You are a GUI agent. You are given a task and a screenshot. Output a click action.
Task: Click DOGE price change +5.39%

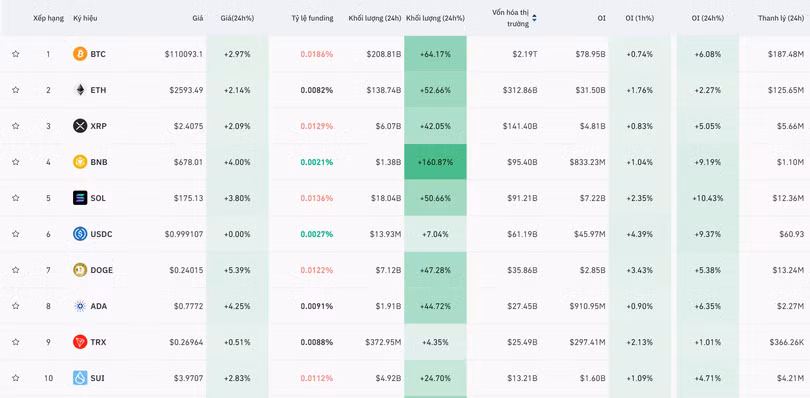pos(237,270)
